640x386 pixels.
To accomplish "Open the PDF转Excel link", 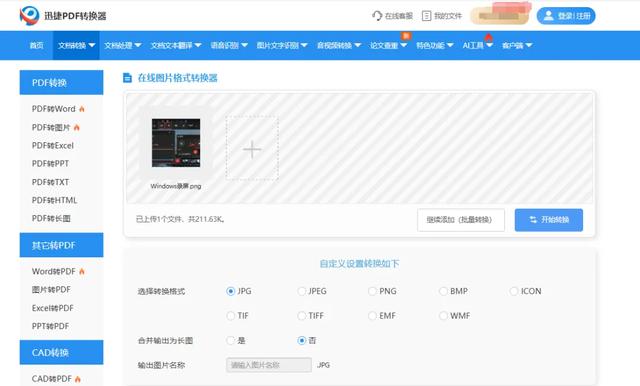I will pyautogui.click(x=53, y=145).
